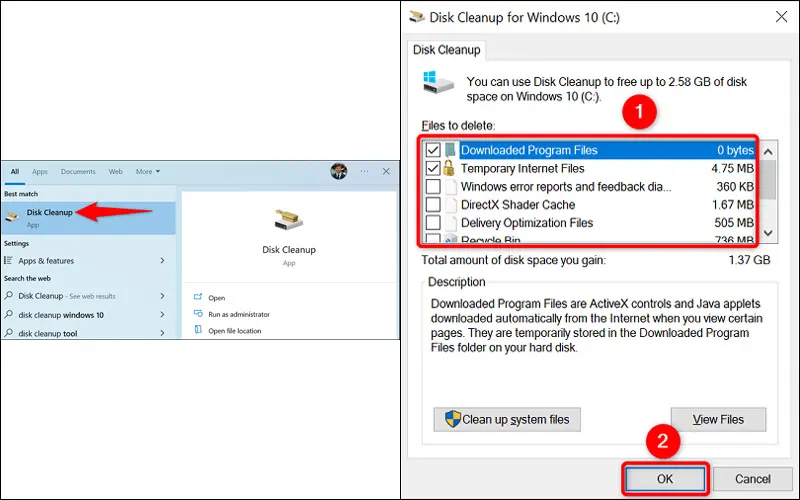The height and width of the screenshot is (500, 800).
Task: Click the Apps & features settings icon
Action: click(8, 260)
